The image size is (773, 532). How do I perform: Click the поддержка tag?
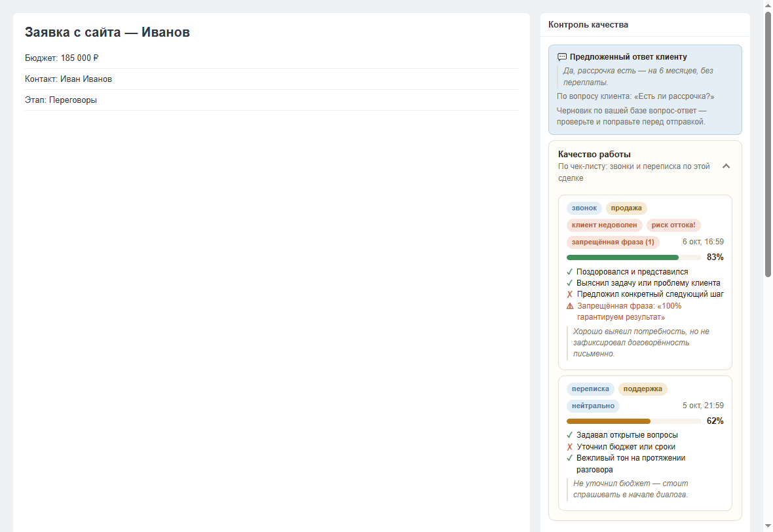coord(643,389)
